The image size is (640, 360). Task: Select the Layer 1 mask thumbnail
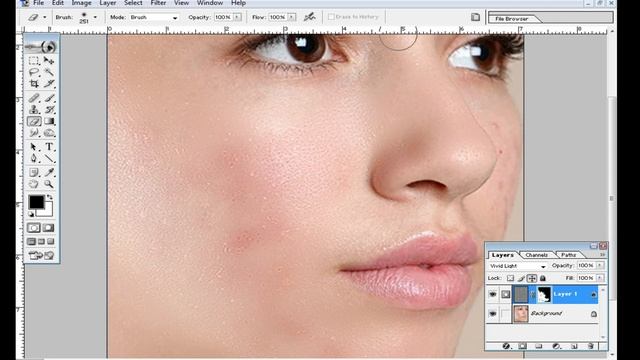tap(544, 294)
